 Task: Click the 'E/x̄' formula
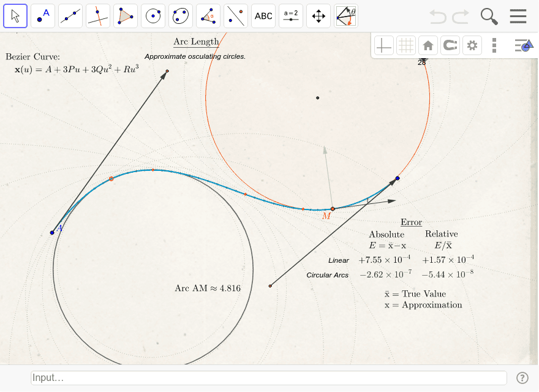(x=443, y=245)
